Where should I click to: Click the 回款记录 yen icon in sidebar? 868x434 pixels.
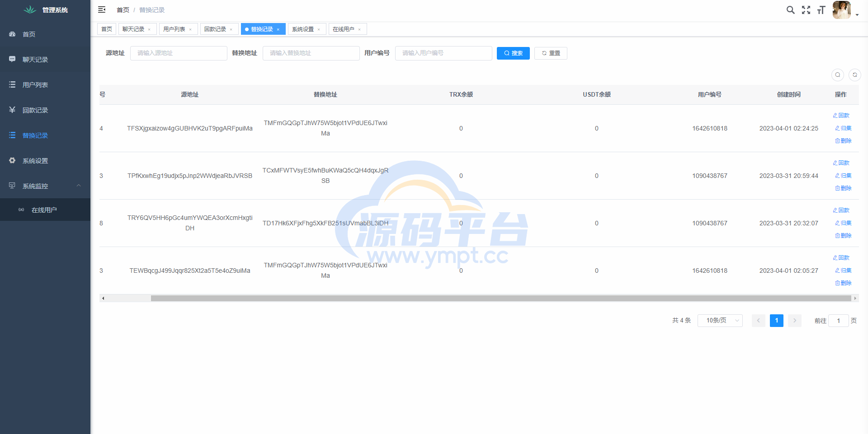pos(12,110)
